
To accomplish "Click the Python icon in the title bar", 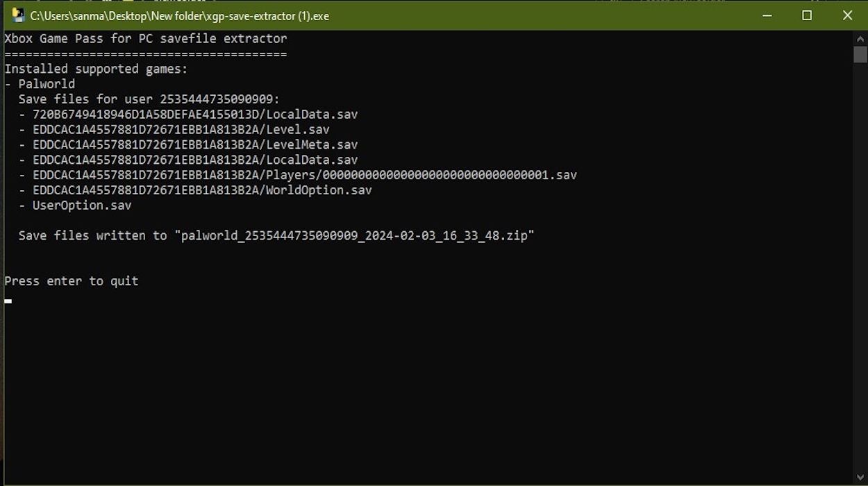I will point(18,15).
